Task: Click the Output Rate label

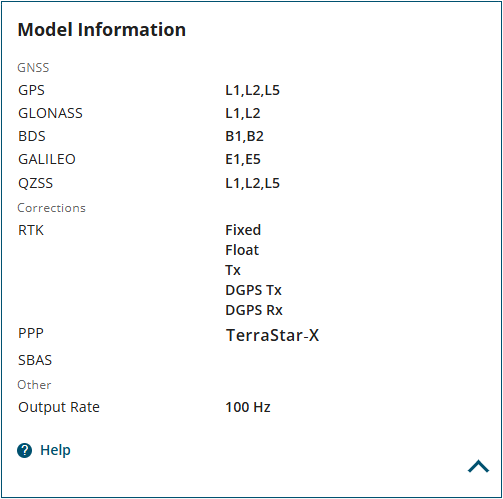Action: (59, 407)
